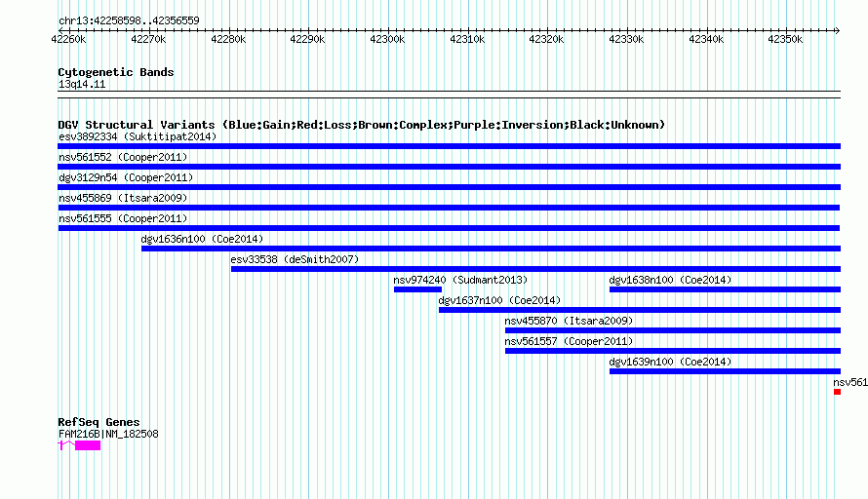Select the 13q14.11 band label
Viewport: 868px width, 499px height.
(82, 85)
